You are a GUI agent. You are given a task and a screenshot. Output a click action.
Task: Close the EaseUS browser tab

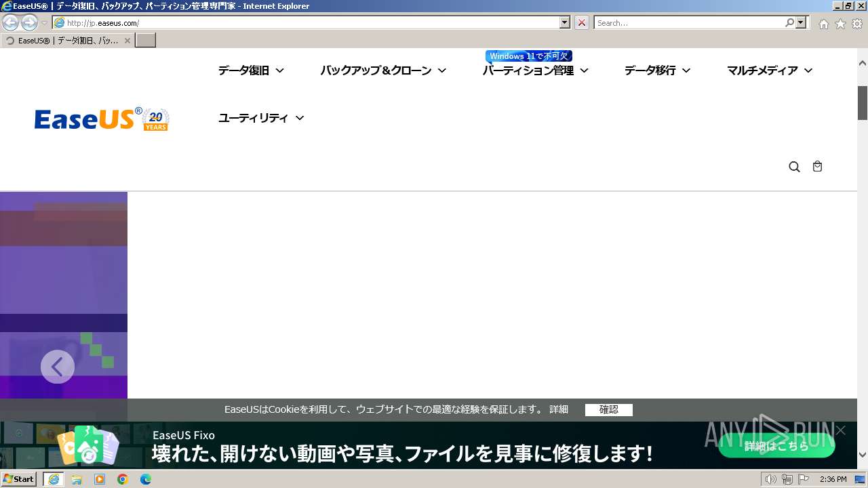click(127, 41)
